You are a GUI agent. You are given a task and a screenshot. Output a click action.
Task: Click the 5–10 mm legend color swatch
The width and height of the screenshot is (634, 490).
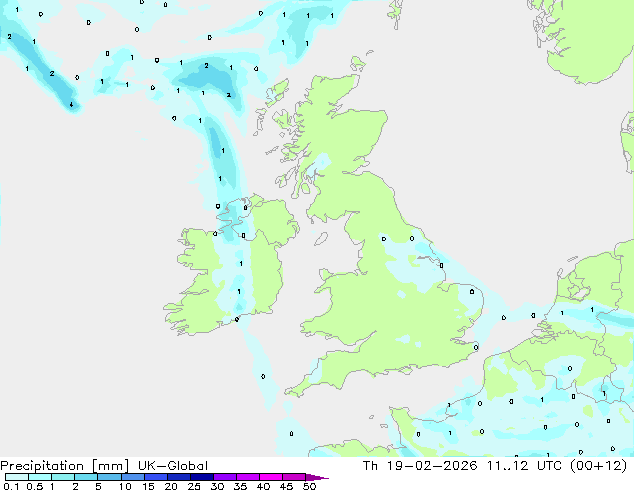pos(109,477)
